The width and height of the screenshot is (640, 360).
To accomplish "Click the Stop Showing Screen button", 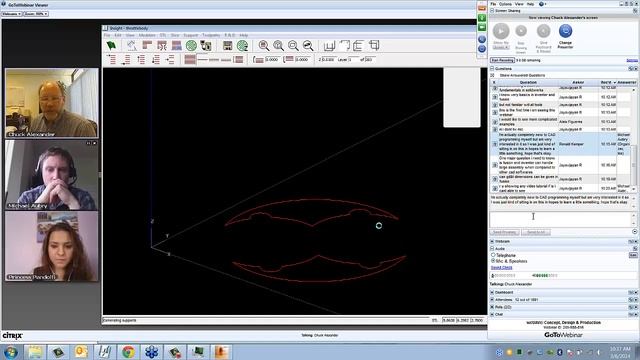I will [x=521, y=31].
